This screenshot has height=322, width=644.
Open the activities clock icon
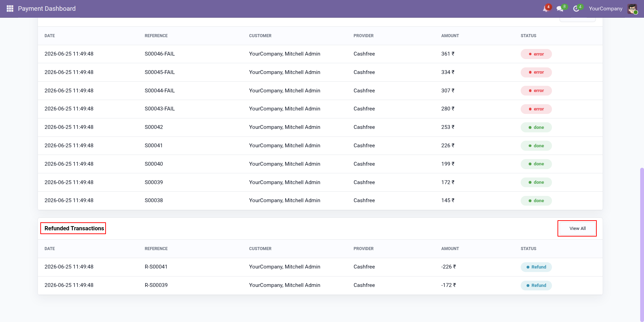tap(577, 8)
